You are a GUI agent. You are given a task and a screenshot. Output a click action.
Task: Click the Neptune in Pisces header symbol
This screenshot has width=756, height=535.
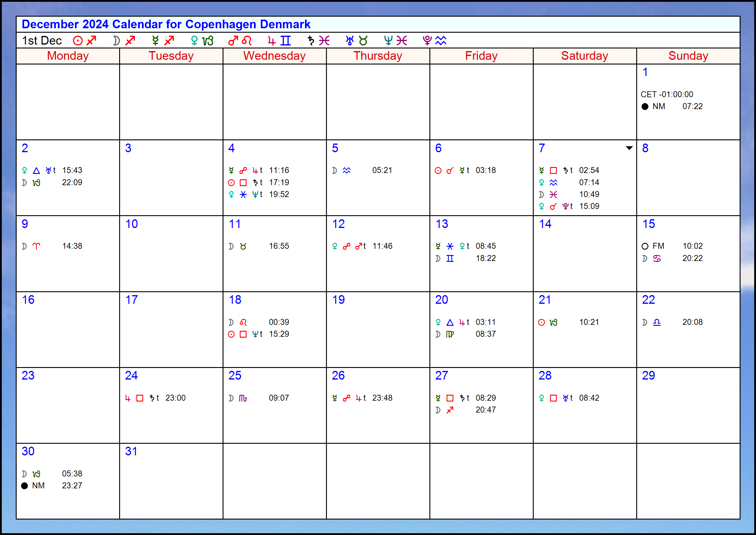point(396,40)
